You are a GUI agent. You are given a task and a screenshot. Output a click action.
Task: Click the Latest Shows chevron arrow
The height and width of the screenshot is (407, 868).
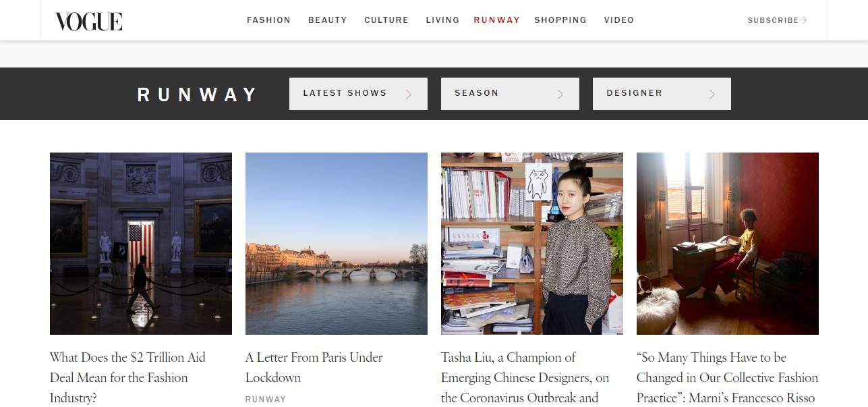pos(409,94)
